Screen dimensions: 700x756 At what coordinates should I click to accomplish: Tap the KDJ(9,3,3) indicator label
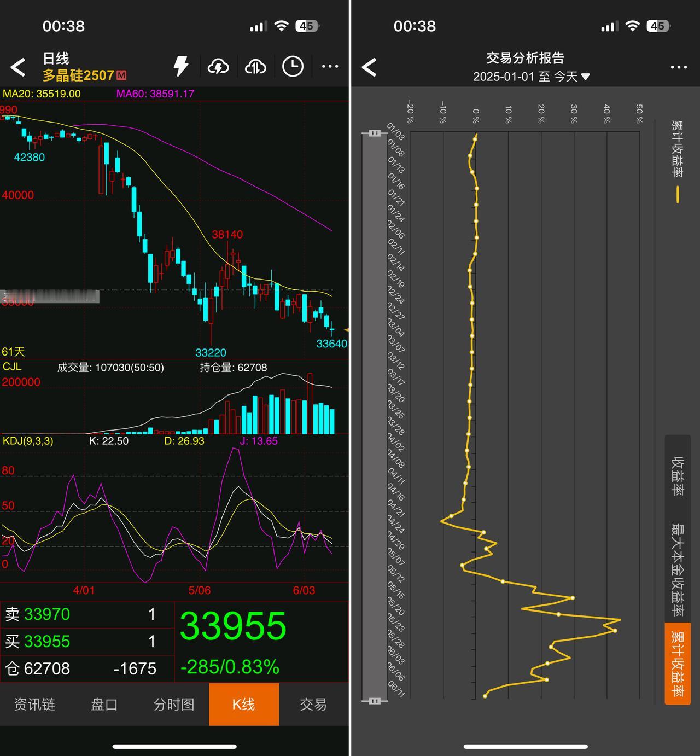pyautogui.click(x=28, y=441)
